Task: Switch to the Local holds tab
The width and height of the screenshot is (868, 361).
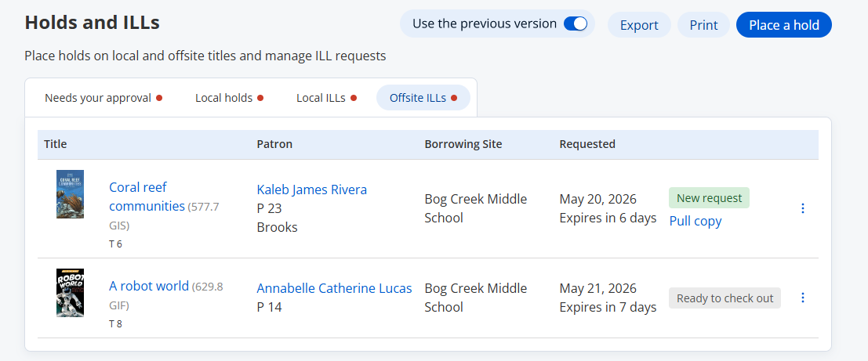Action: coord(229,98)
